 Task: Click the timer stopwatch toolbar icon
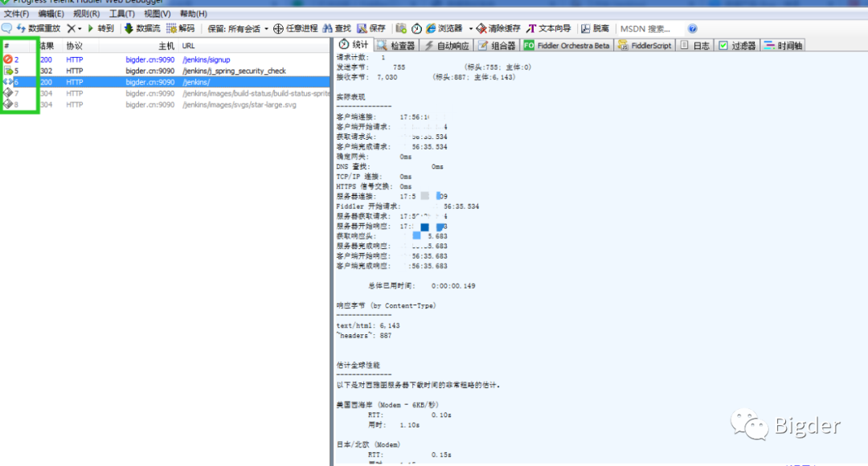[x=416, y=28]
